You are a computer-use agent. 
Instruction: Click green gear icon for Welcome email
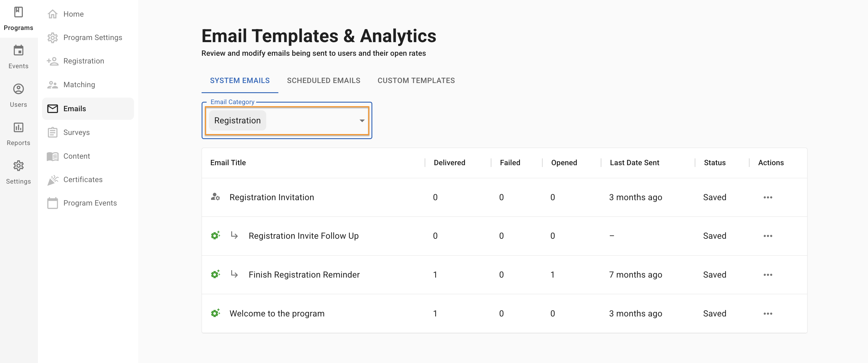[215, 313]
